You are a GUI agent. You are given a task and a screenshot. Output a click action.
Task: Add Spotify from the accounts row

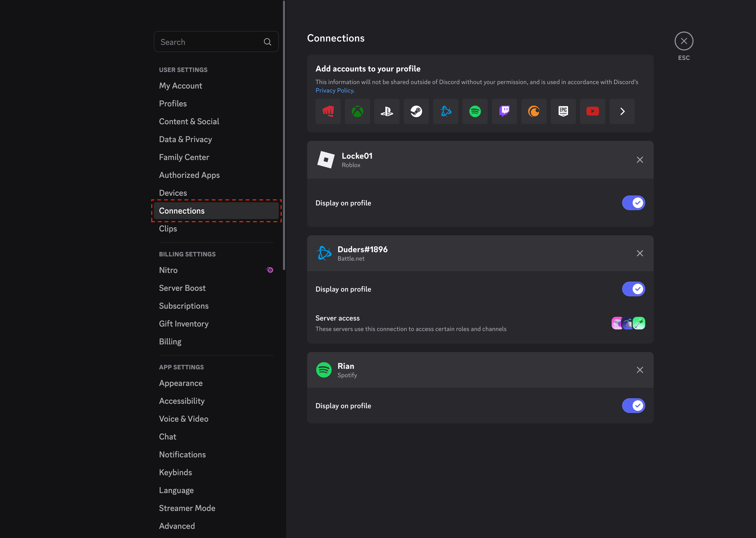(x=475, y=111)
